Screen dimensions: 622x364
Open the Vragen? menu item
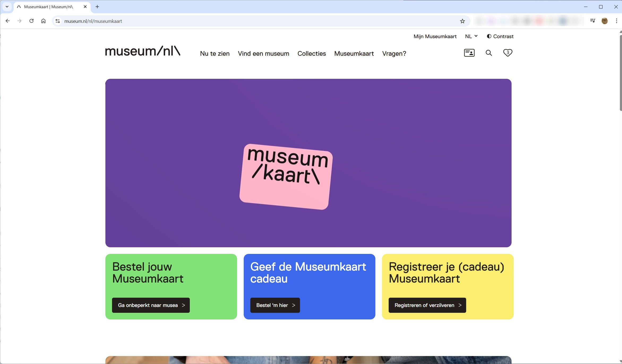click(x=394, y=53)
